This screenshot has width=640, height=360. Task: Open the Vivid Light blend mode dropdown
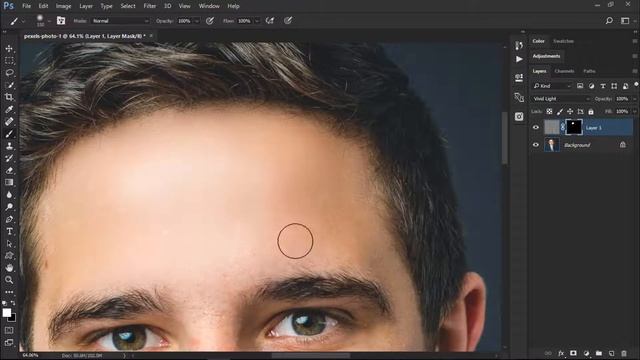(561, 99)
